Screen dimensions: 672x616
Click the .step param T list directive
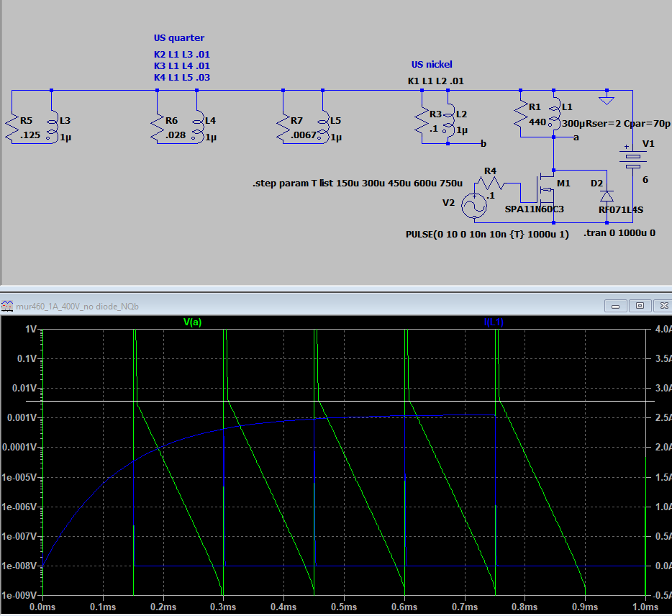[x=357, y=184]
